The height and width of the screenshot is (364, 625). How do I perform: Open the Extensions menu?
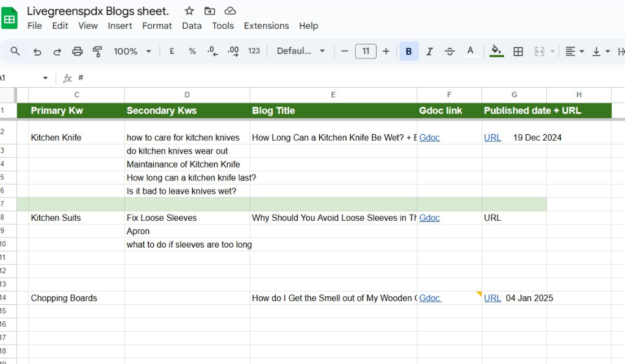(266, 26)
